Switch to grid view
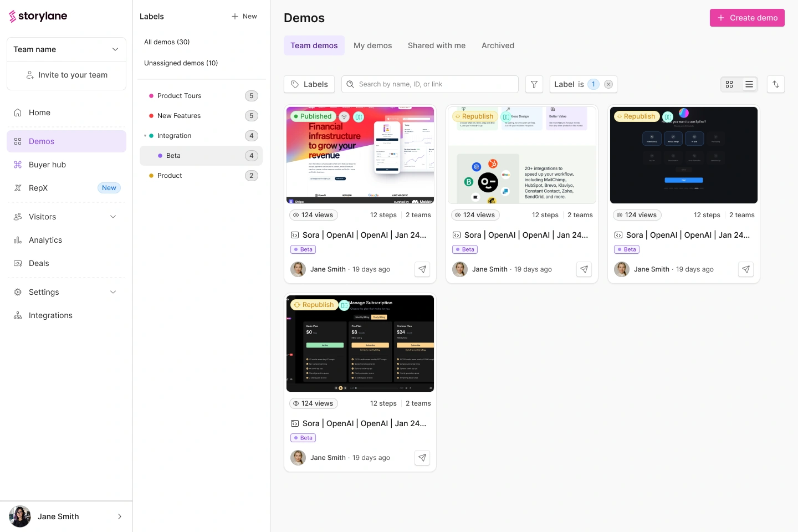The height and width of the screenshot is (532, 798). tap(729, 84)
